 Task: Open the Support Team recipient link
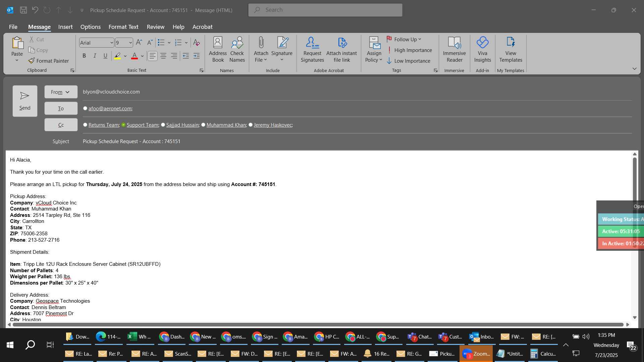143,125
